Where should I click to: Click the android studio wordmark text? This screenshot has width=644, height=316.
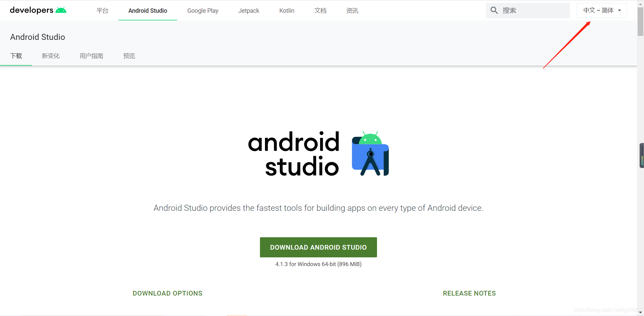(x=294, y=153)
